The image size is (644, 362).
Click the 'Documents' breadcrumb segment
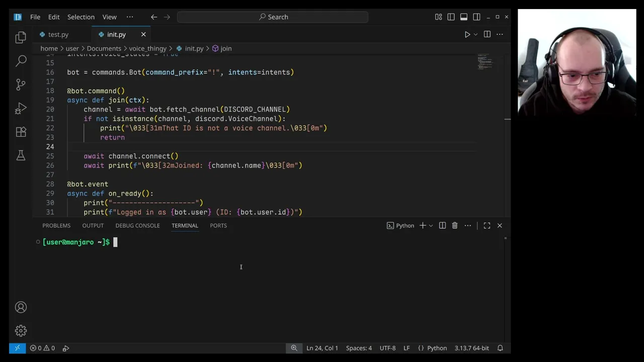104,48
